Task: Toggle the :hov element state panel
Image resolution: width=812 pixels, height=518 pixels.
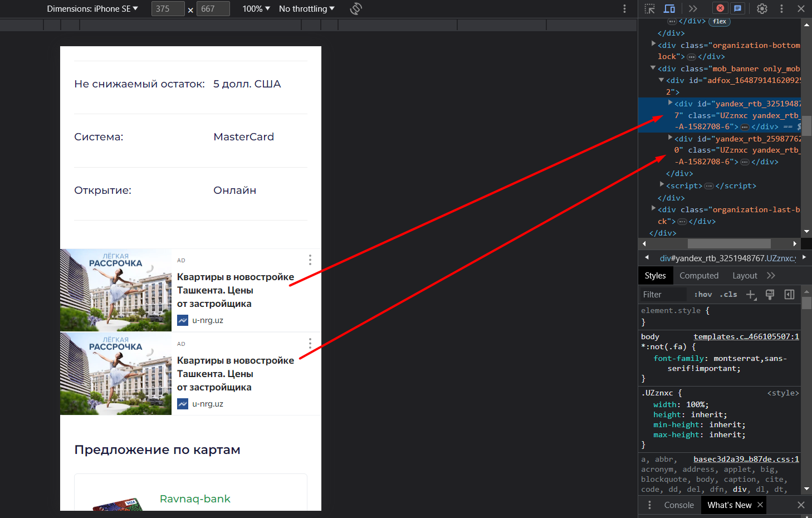Action: tap(703, 294)
